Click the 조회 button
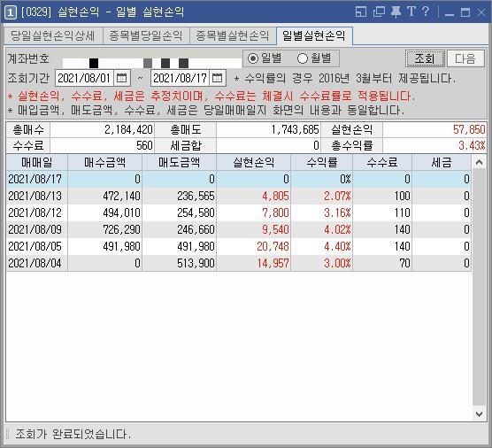492x448 pixels. point(425,58)
